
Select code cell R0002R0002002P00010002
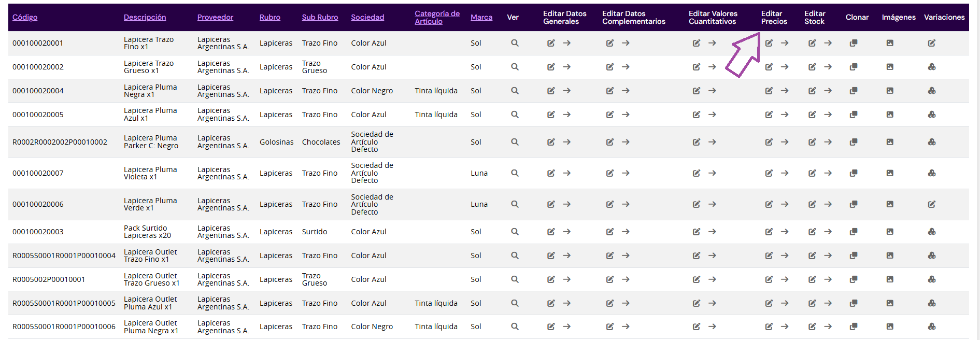pyautogui.click(x=60, y=142)
